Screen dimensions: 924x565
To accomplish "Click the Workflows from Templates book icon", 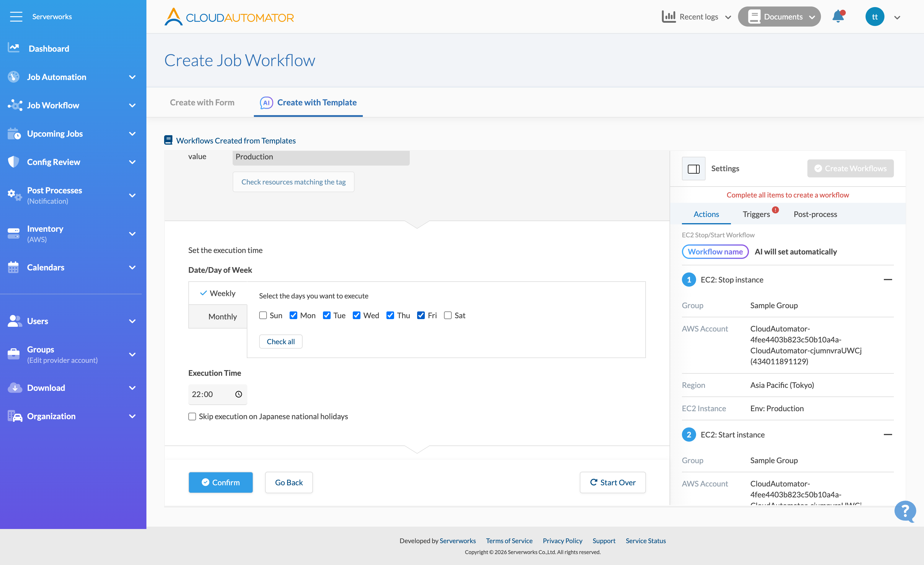I will pyautogui.click(x=168, y=140).
